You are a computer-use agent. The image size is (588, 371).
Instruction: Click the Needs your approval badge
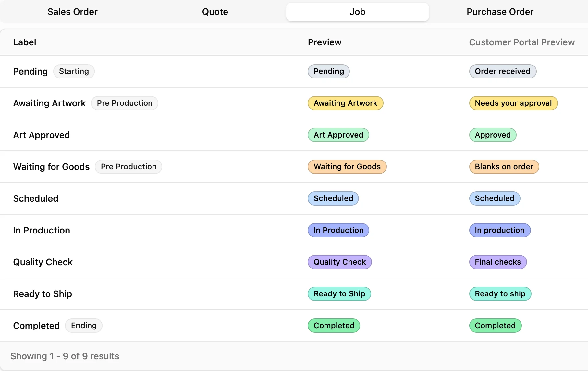(x=513, y=103)
